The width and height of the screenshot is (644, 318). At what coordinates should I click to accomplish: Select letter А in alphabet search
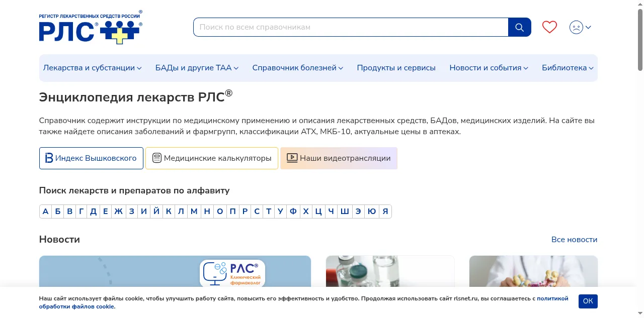(45, 211)
